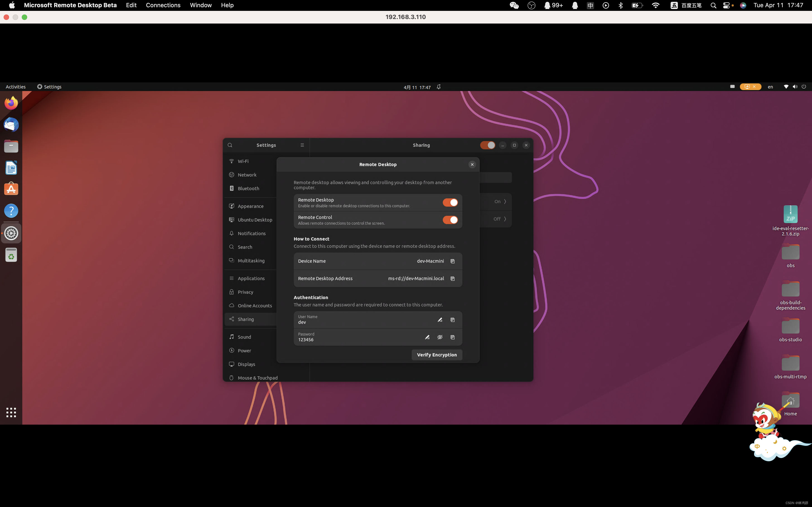Edit the password using the pencil icon
Screen dimensions: 812x507
tap(427, 337)
